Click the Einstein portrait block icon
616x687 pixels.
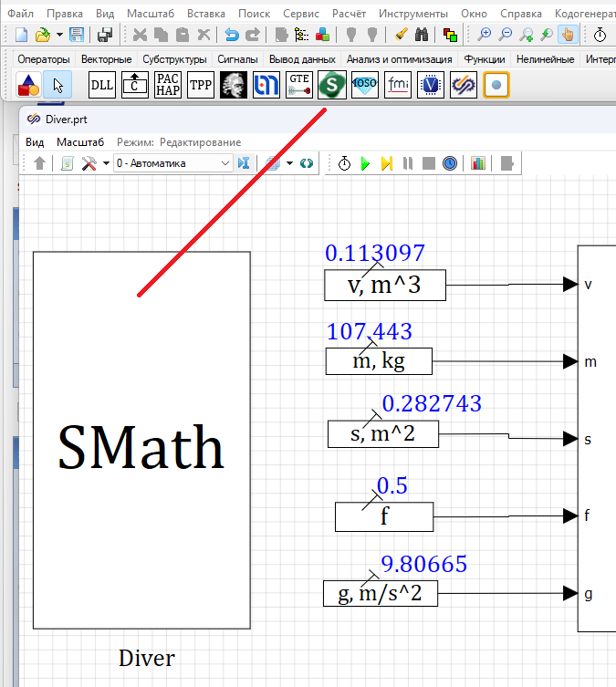234,86
